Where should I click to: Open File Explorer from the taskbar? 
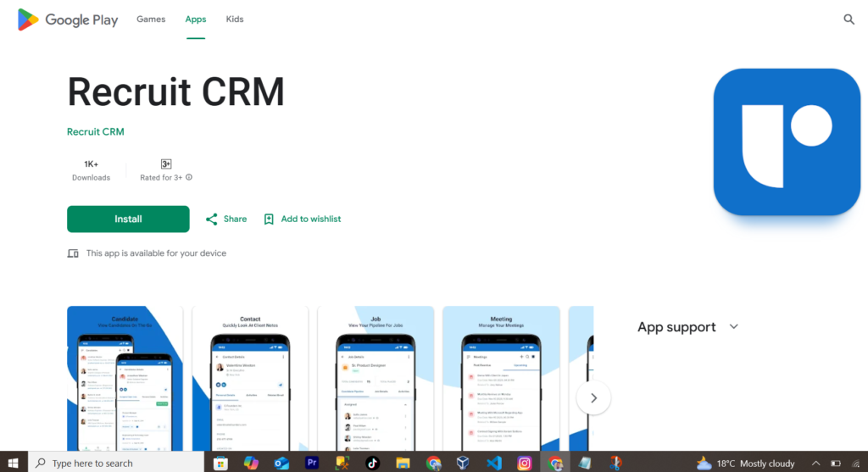(x=403, y=464)
